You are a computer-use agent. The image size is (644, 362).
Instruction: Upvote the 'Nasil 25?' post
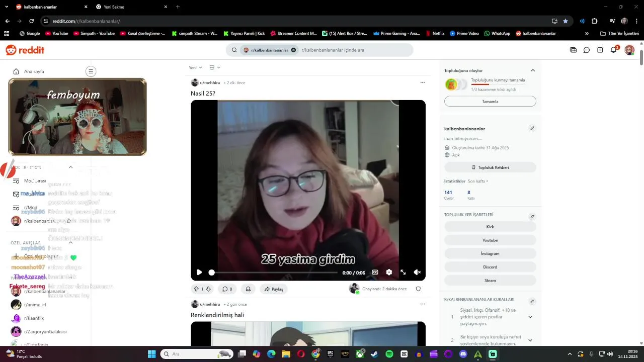point(196,289)
